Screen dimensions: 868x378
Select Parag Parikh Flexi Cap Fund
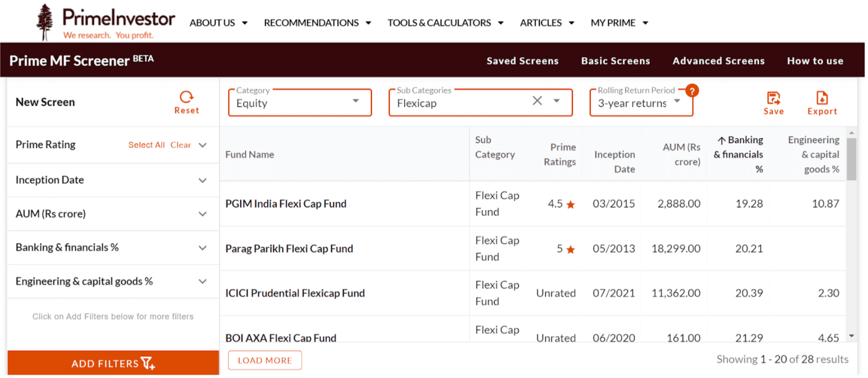[x=289, y=249]
